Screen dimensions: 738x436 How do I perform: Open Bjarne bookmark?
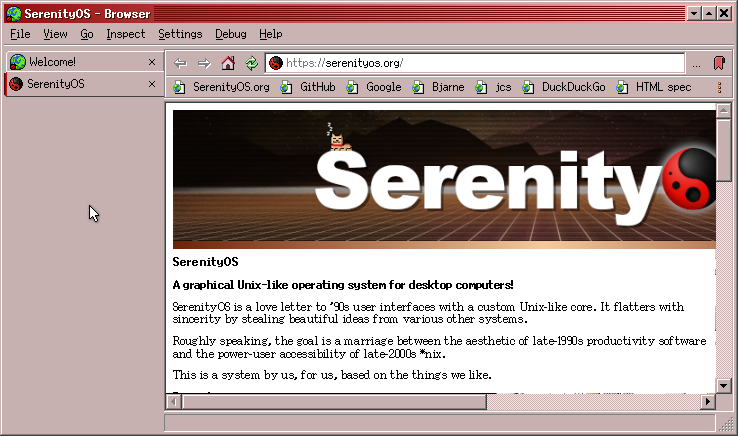pyautogui.click(x=439, y=87)
